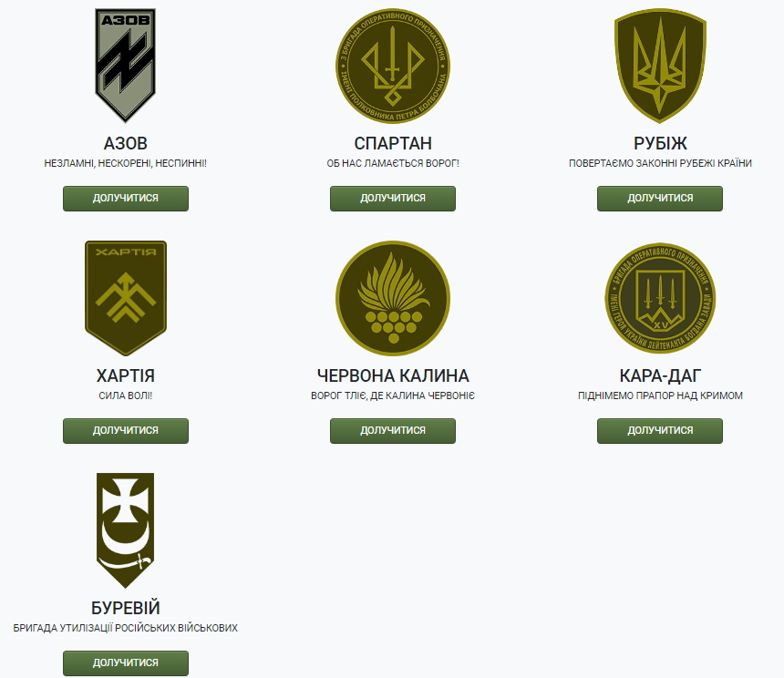Viewport: 784px width, 678px height.
Task: Select the ЧЕРВОНА КАЛИНА heading
Action: click(393, 375)
